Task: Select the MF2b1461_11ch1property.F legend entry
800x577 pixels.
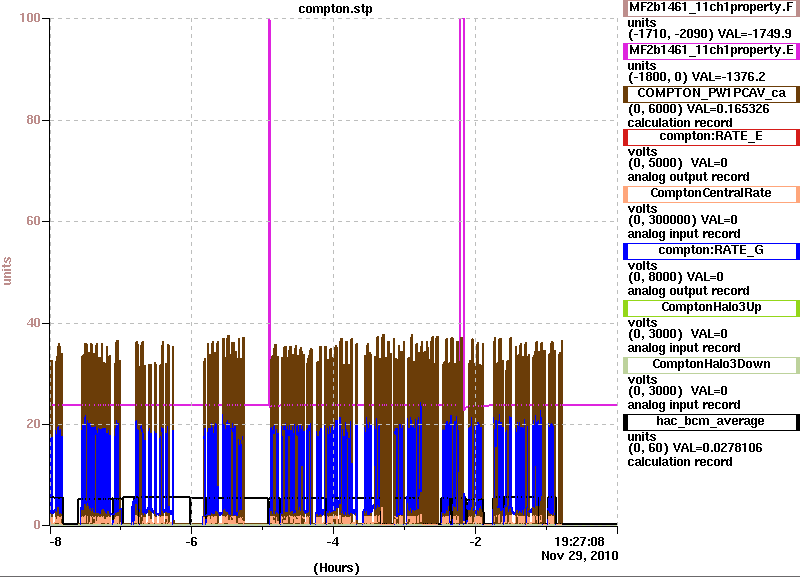Action: pyautogui.click(x=711, y=8)
